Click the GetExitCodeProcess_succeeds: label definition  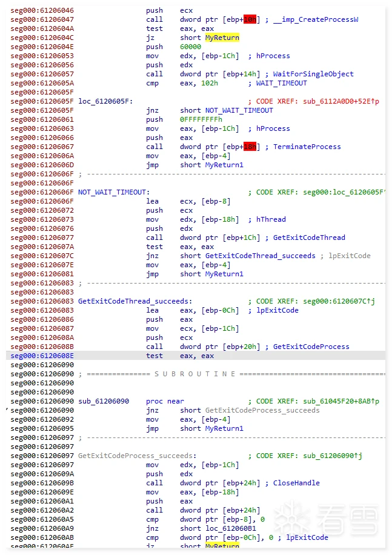(x=138, y=456)
